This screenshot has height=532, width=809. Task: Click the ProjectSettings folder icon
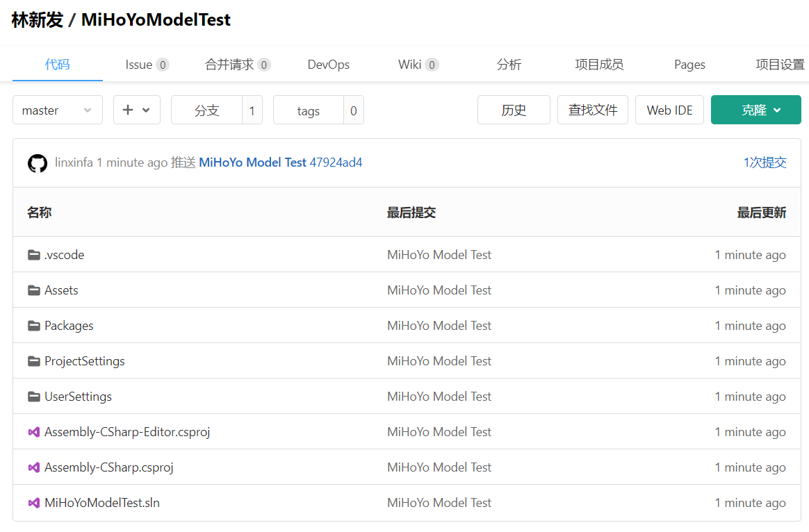(34, 361)
